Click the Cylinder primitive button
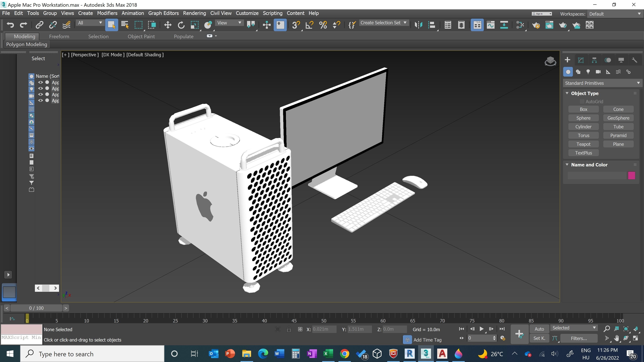This screenshot has height=362, width=644. (583, 127)
